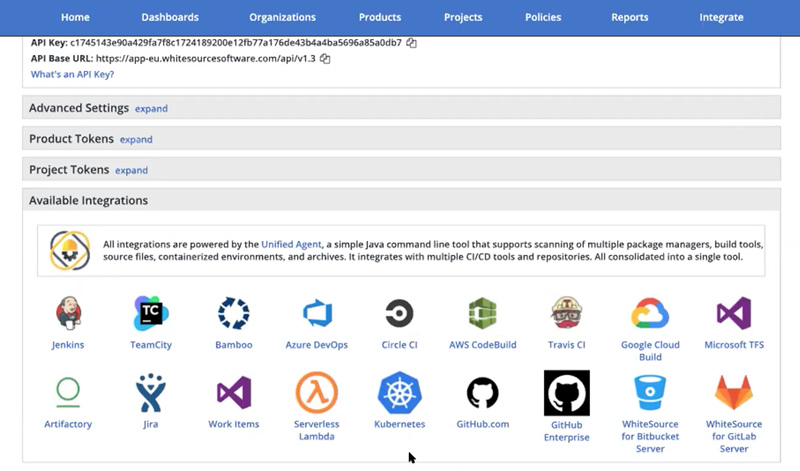The height and width of the screenshot is (471, 800).
Task: Click the Bamboo text link
Action: click(234, 345)
